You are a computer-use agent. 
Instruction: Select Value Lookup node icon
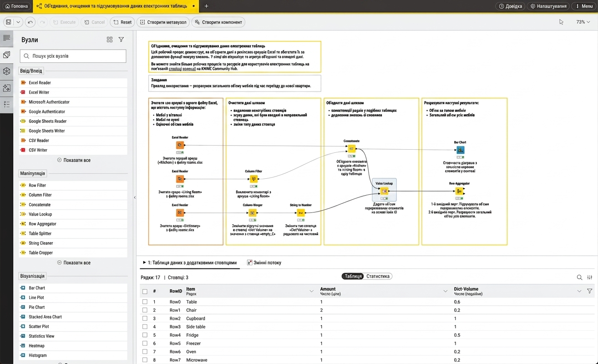point(24,214)
